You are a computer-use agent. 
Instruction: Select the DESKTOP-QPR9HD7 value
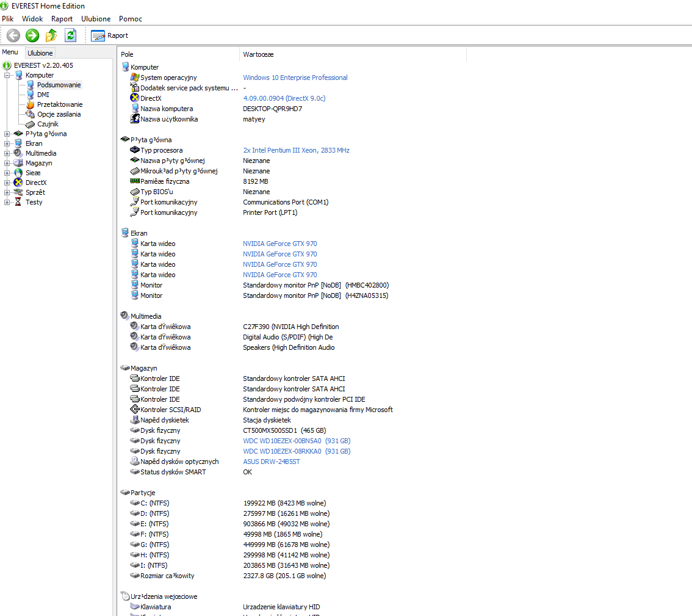272,109
